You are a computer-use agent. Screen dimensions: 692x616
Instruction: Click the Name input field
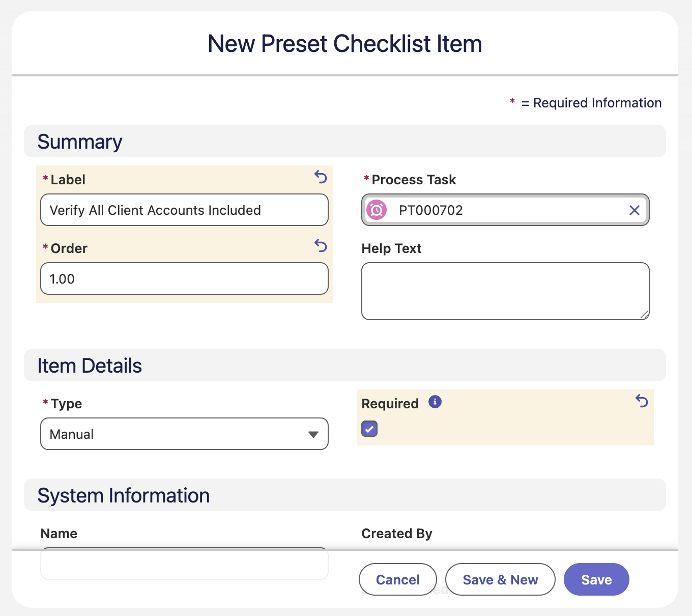184,564
